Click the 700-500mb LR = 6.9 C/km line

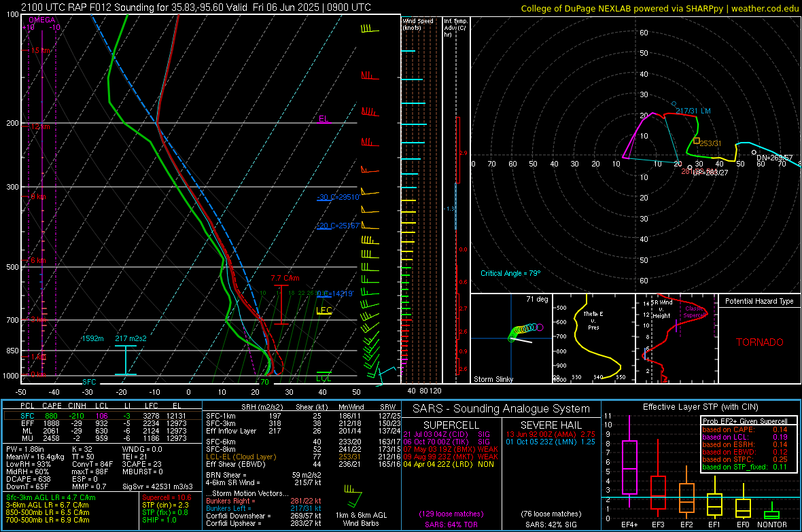point(48,520)
